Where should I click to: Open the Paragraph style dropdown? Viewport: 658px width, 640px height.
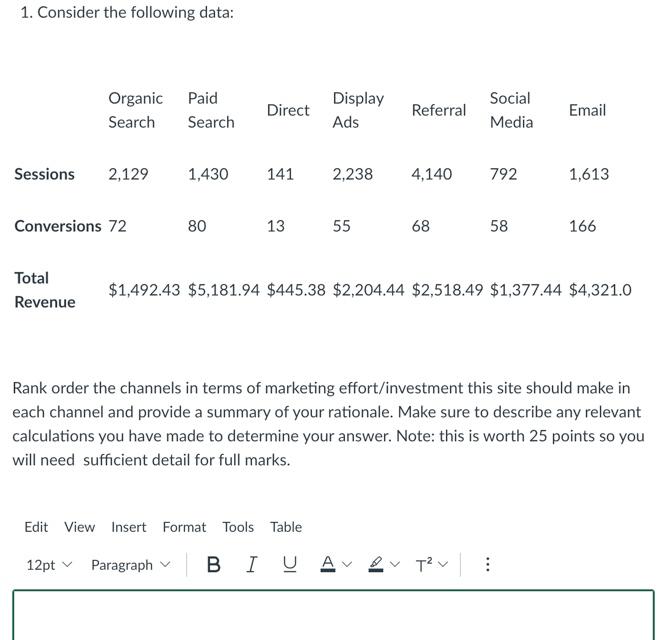tap(131, 565)
